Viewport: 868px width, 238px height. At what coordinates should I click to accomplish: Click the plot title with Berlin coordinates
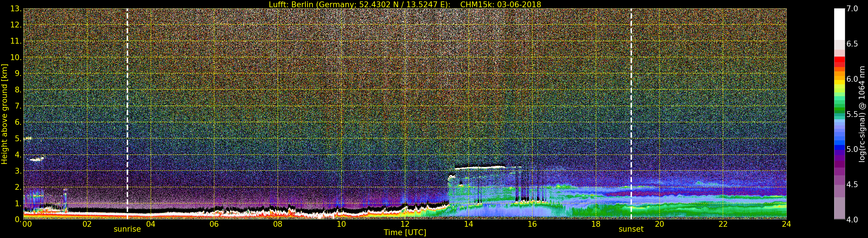(405, 4)
